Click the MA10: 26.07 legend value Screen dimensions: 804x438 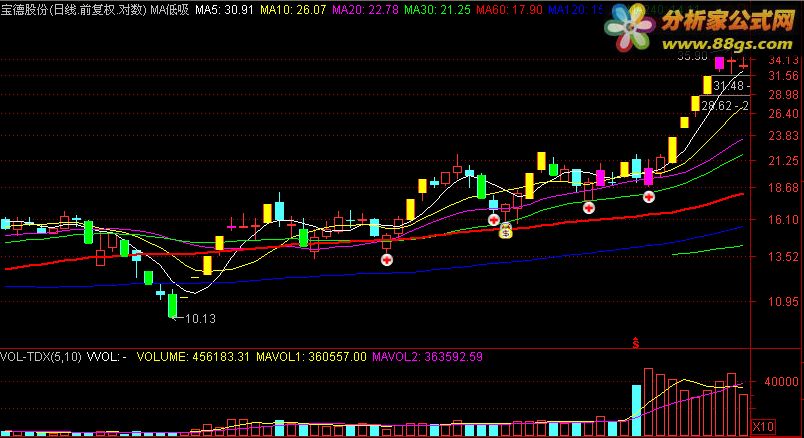[293, 9]
